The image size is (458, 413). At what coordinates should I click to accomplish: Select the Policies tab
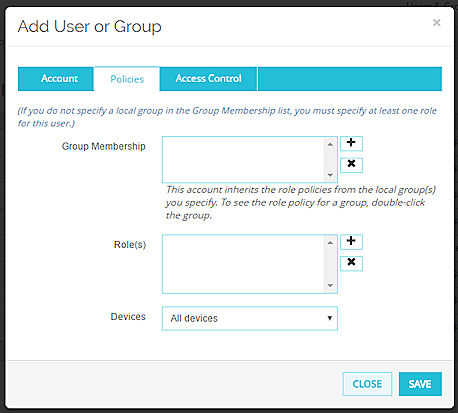point(127,79)
